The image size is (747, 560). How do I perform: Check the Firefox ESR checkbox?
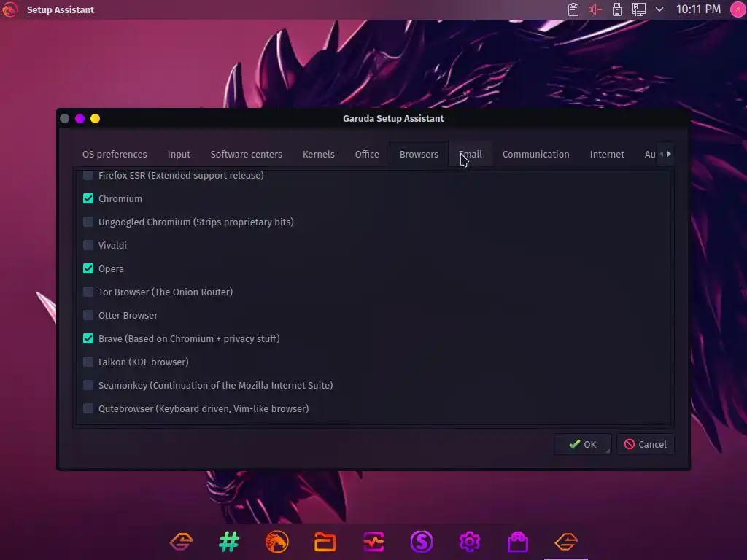point(88,175)
